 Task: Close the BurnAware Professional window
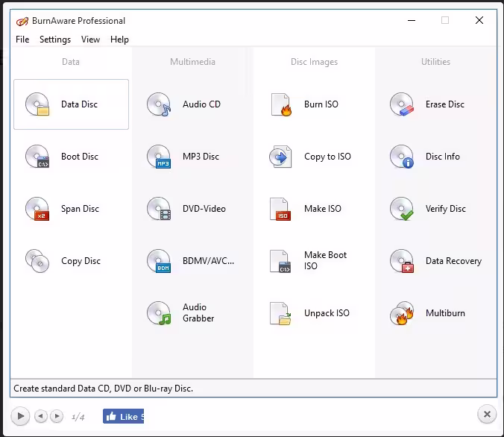479,20
